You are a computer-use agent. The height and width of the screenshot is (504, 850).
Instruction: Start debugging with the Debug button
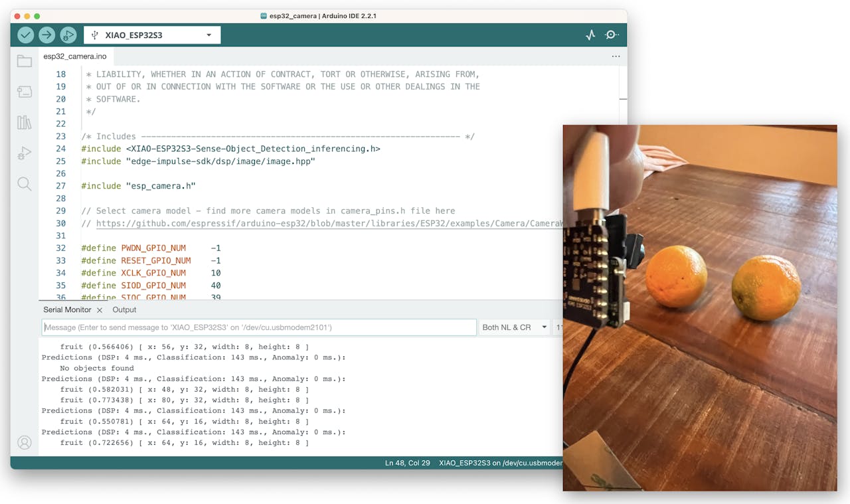coord(68,35)
